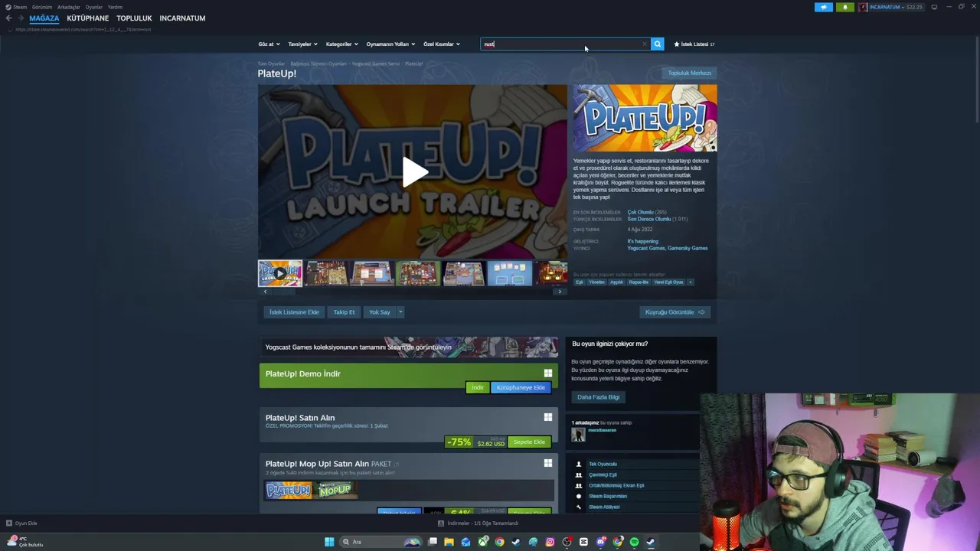Viewport: 980px width, 551px height.
Task: Add PlateUp! to cart with Sepete Ekle
Action: (x=529, y=442)
